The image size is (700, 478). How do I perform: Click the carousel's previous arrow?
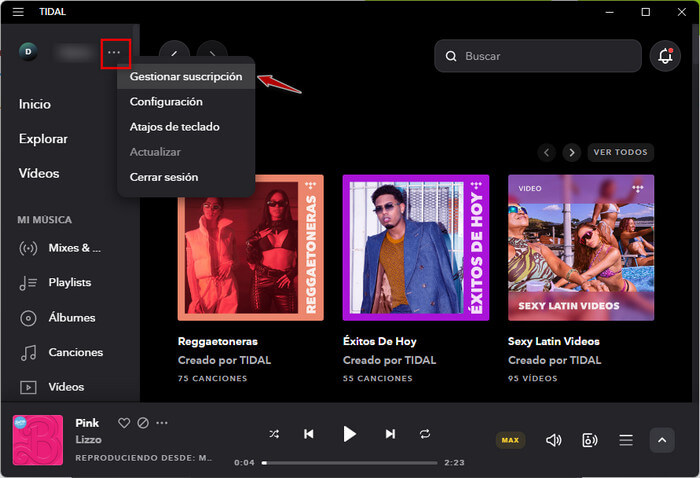click(546, 153)
